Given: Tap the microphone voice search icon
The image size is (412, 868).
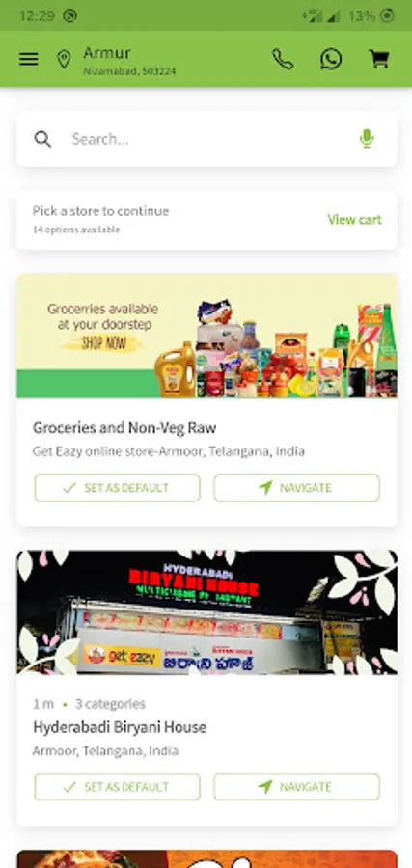Looking at the screenshot, I should point(366,138).
